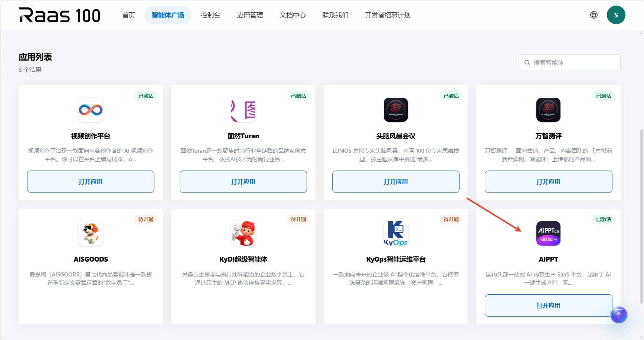Image resolution: width=644 pixels, height=340 pixels.
Task: Click the 视频创作平台 card title
Action: (x=91, y=136)
